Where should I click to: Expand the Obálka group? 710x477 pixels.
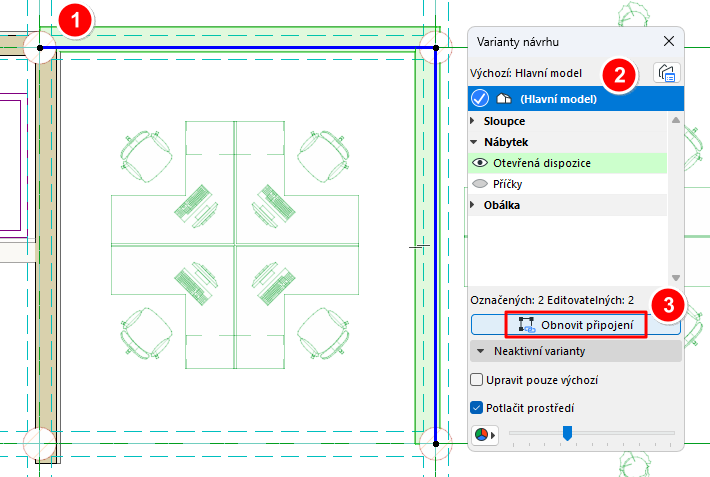pos(473,205)
